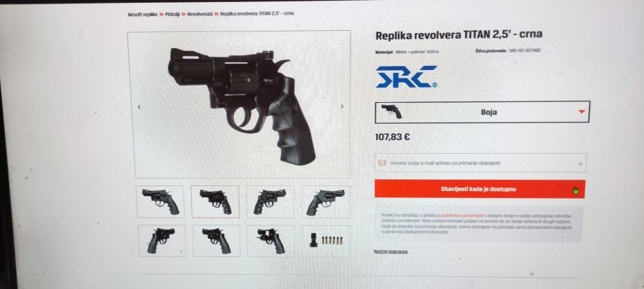Image resolution: width=644 pixels, height=289 pixels.
Task: Go to the Revolveraši breadcrumb category
Action: pos(200,14)
